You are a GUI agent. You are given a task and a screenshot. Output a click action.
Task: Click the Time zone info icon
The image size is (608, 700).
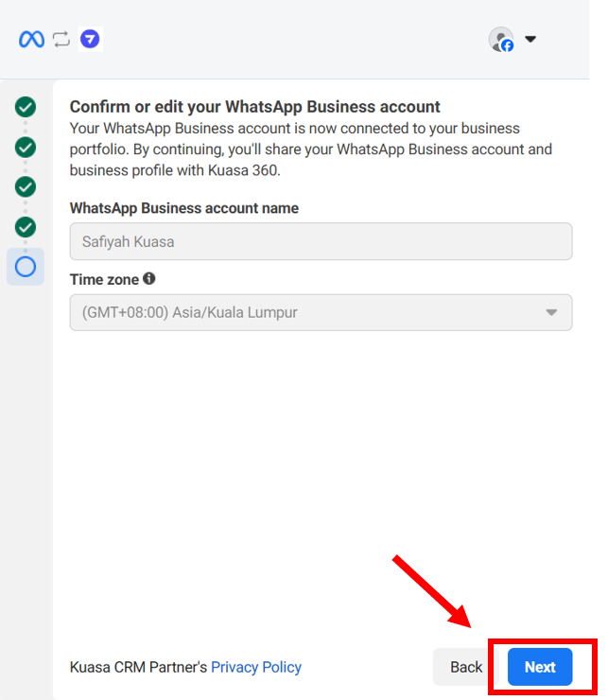[x=149, y=279]
